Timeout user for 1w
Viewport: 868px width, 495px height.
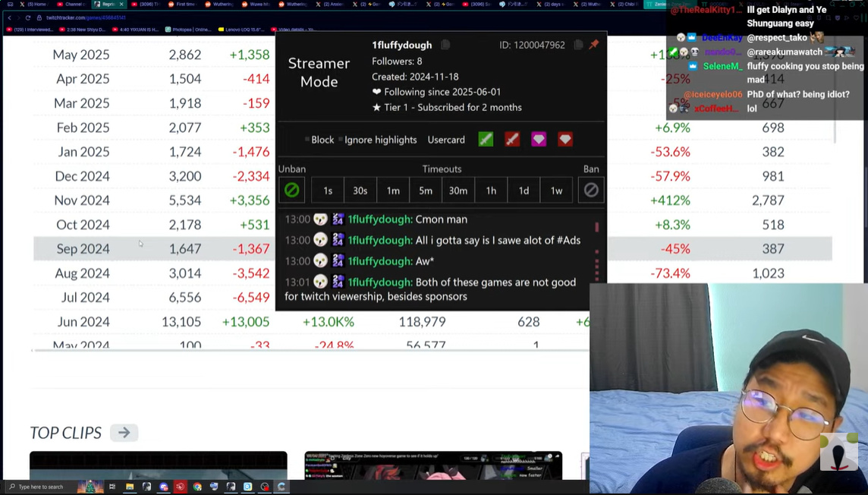coord(556,191)
